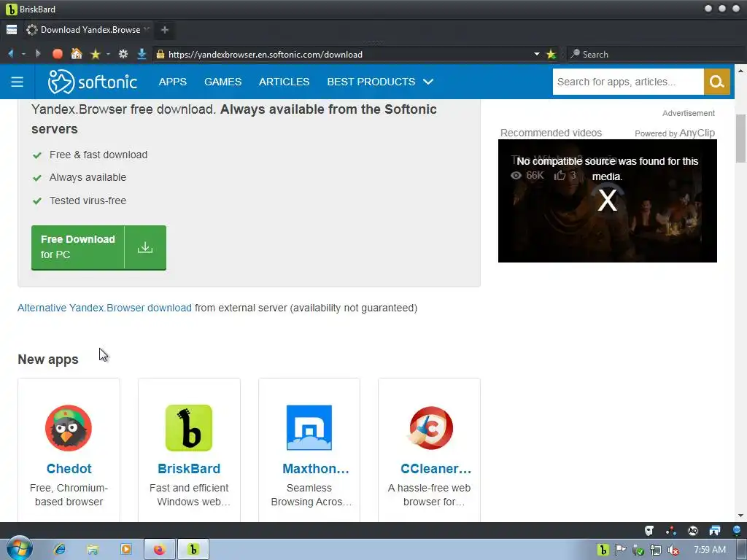Go to the Home page icon
Image resolution: width=747 pixels, height=560 pixels.
point(76,54)
